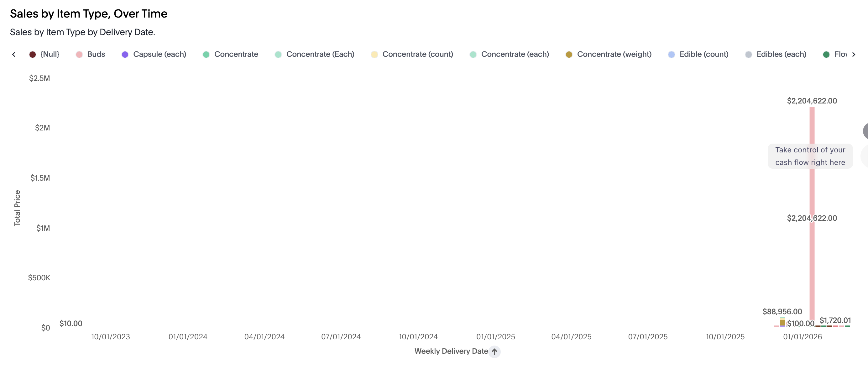Click the $88,956.00 stacked bar
The width and height of the screenshot is (868, 365).
[782, 322]
